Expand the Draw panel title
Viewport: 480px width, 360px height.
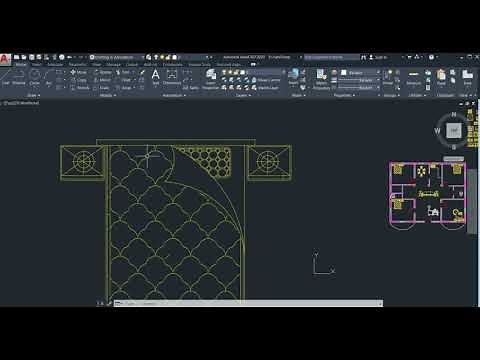point(33,95)
